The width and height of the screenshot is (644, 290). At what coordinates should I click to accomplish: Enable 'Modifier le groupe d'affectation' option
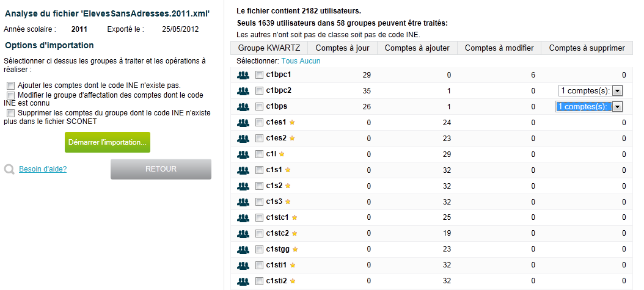click(10, 95)
